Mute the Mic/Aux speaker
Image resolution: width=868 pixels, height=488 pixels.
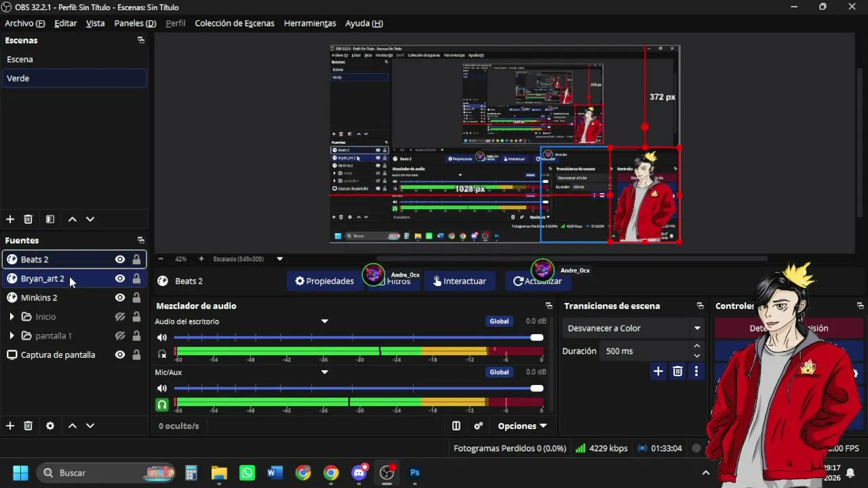(x=162, y=388)
